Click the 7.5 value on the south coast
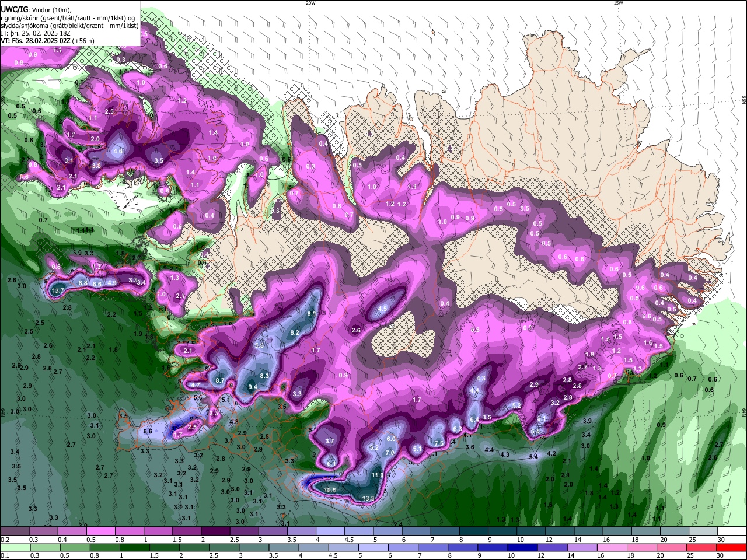 tap(439, 443)
